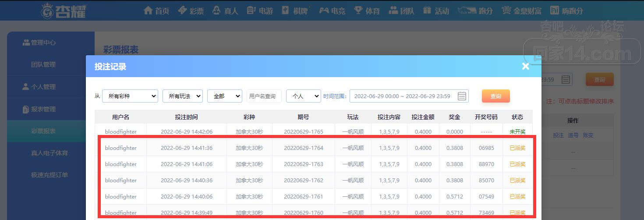Click the 开奖号码 column header
The height and width of the screenshot is (220, 644).
pyautogui.click(x=486, y=117)
